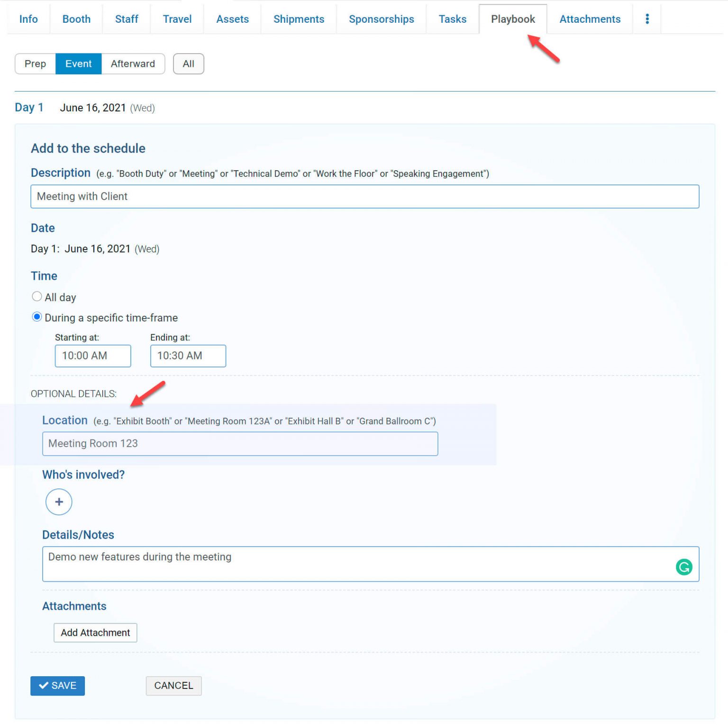Click the Location input containing Meeting Room 123

(x=240, y=443)
